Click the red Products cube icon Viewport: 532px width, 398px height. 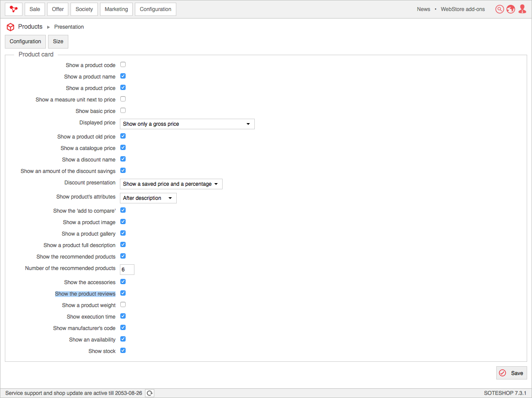click(x=11, y=27)
